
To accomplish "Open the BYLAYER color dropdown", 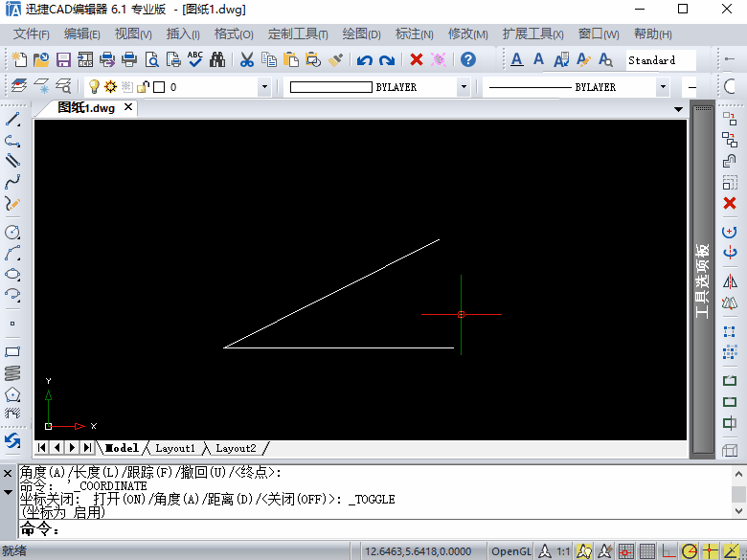I will 464,87.
